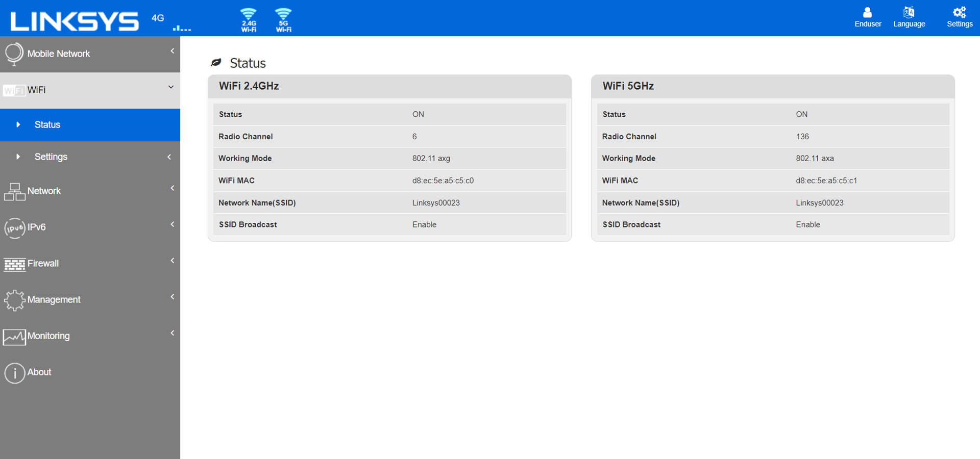Viewport: 980px width, 459px height.
Task: Expand the WiFi Settings submenu chevron
Action: 169,157
